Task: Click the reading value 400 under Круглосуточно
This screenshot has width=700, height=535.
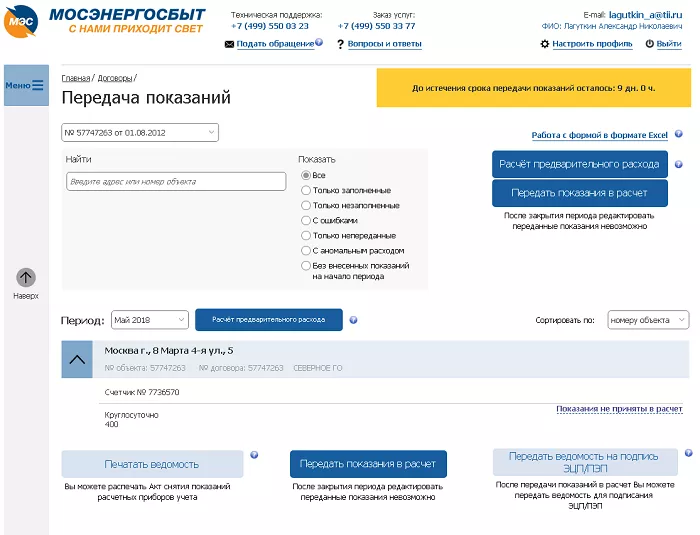Action: pyautogui.click(x=111, y=424)
